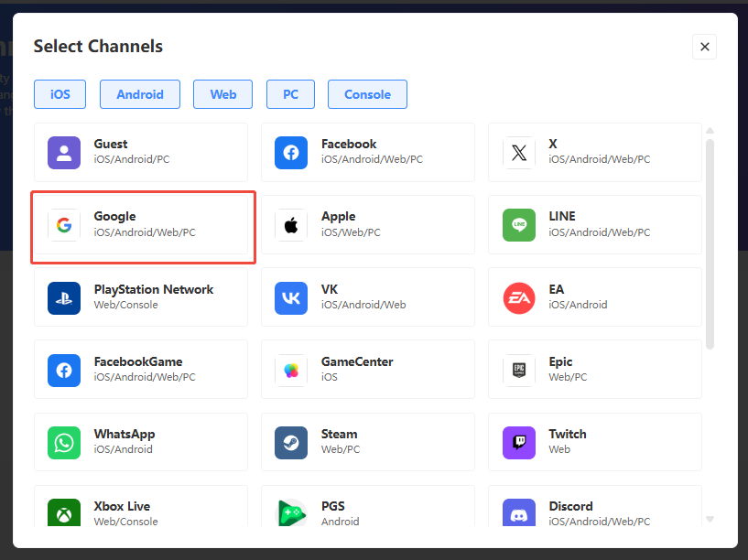
Task: Click the Guest channel avatar icon
Action: pos(64,153)
